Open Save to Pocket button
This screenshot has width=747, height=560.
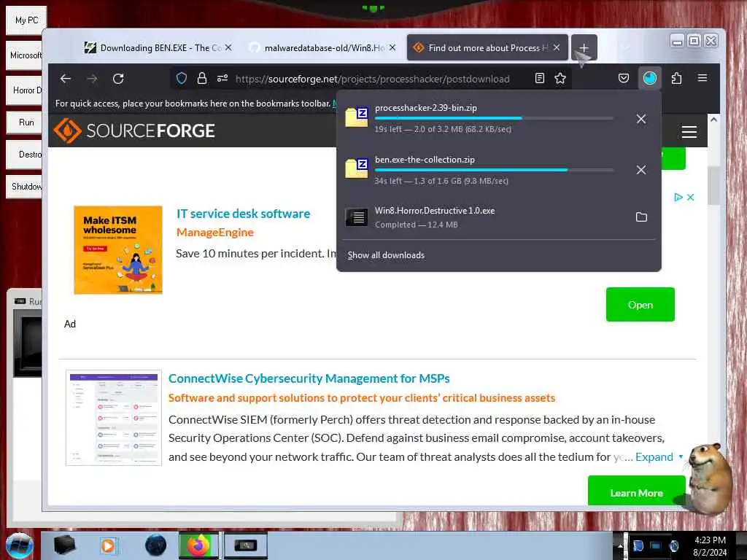point(624,78)
